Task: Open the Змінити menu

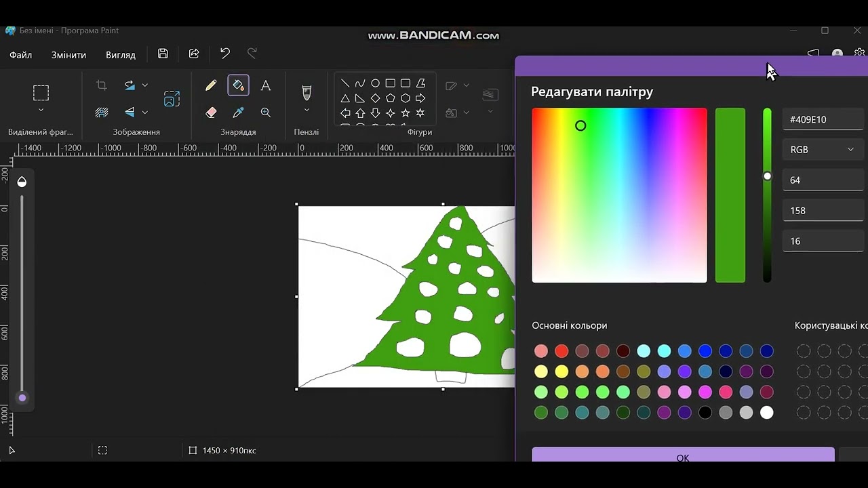Action: tap(68, 55)
